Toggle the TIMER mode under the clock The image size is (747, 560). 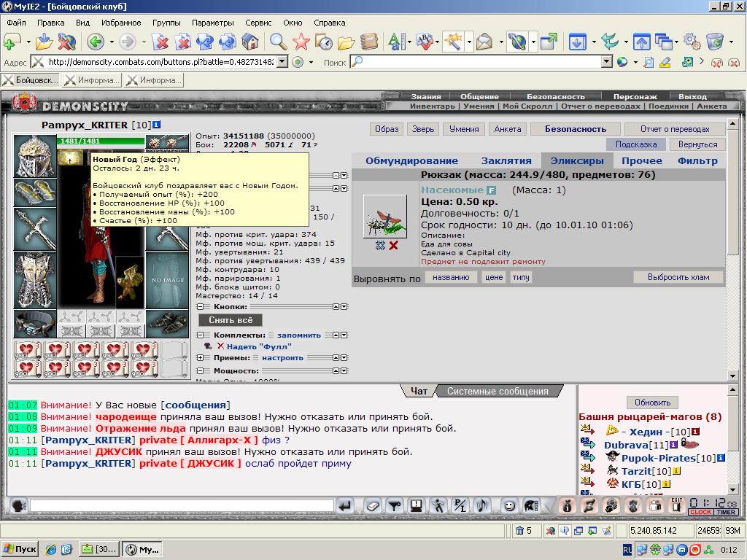[x=726, y=512]
